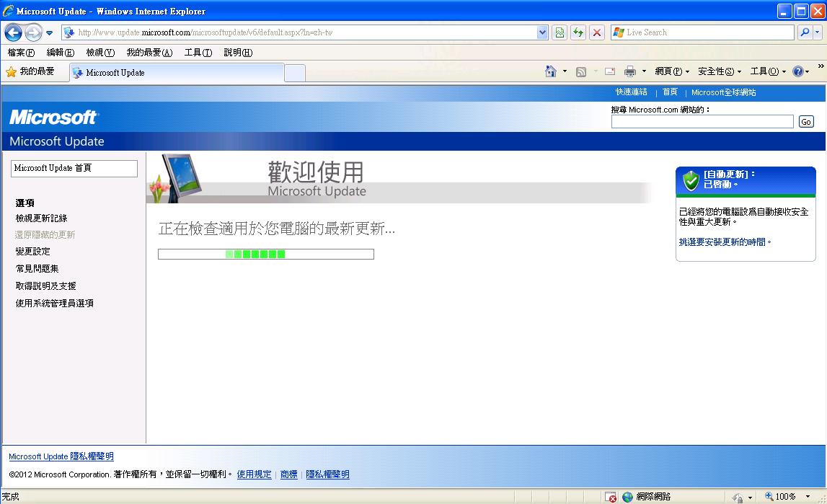Expand the zoom level dropdown arrow

(808, 497)
